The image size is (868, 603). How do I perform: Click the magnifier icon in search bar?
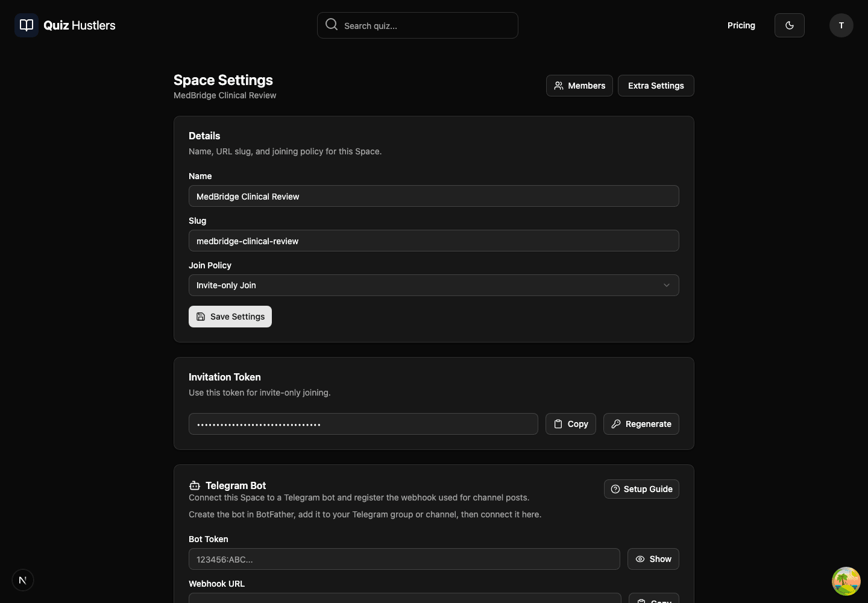pos(332,24)
